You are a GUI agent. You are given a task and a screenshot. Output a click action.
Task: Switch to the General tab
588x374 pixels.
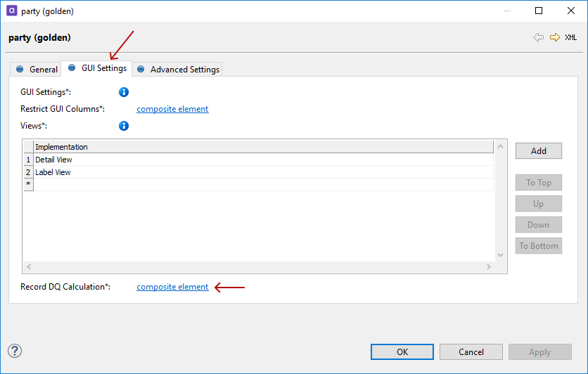(x=37, y=69)
